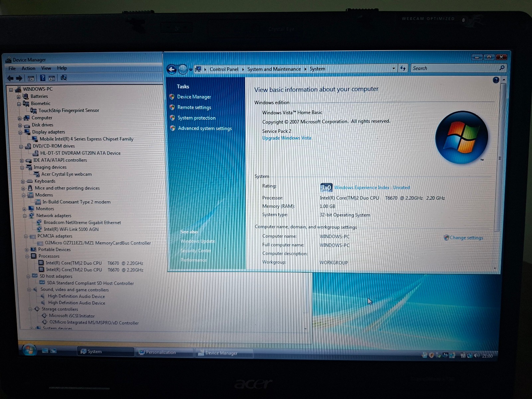The image size is (532, 399).
Task: Click the Show Desktop quick launch icon
Action: point(45,351)
